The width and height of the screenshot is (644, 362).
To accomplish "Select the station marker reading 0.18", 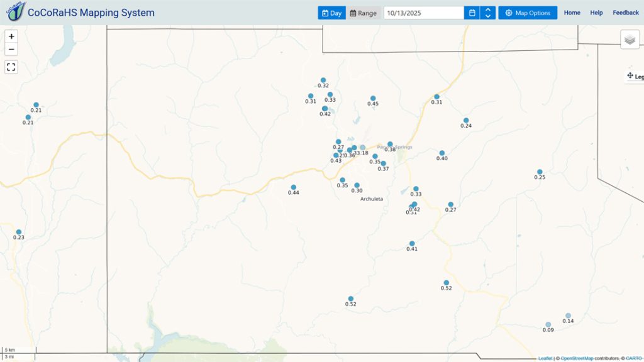I will [363, 147].
